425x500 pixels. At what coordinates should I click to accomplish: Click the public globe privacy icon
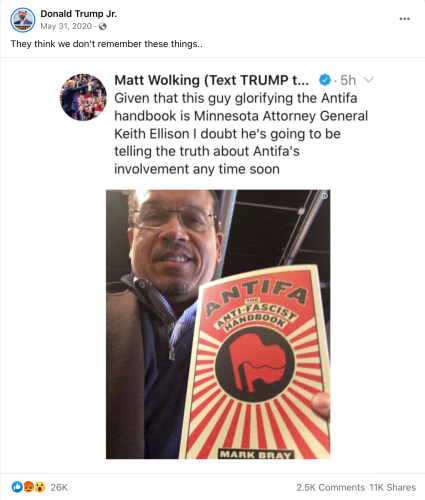[103, 26]
